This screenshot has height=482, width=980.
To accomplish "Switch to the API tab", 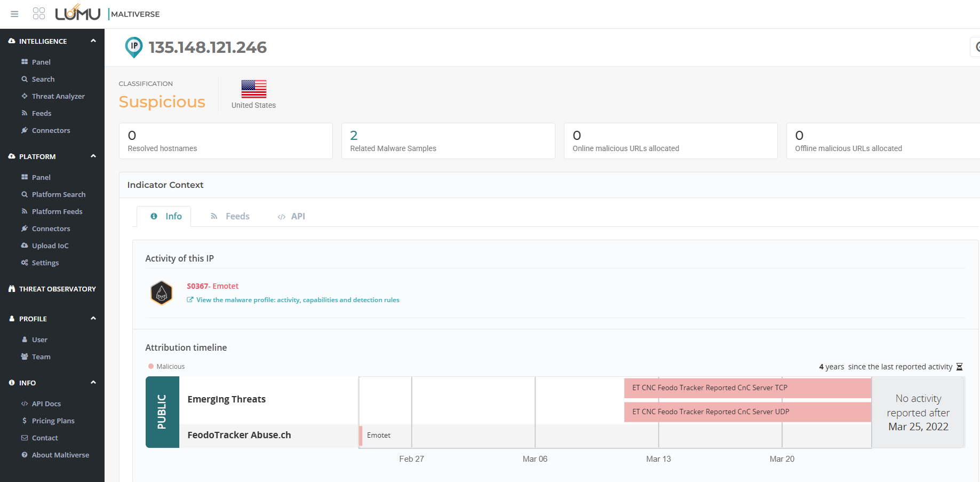I will click(291, 216).
